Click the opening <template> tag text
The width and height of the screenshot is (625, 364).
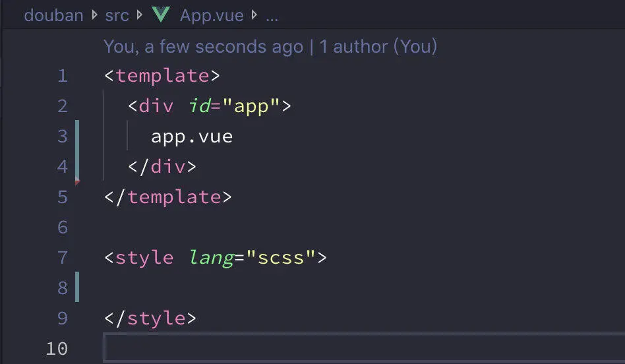click(x=162, y=76)
